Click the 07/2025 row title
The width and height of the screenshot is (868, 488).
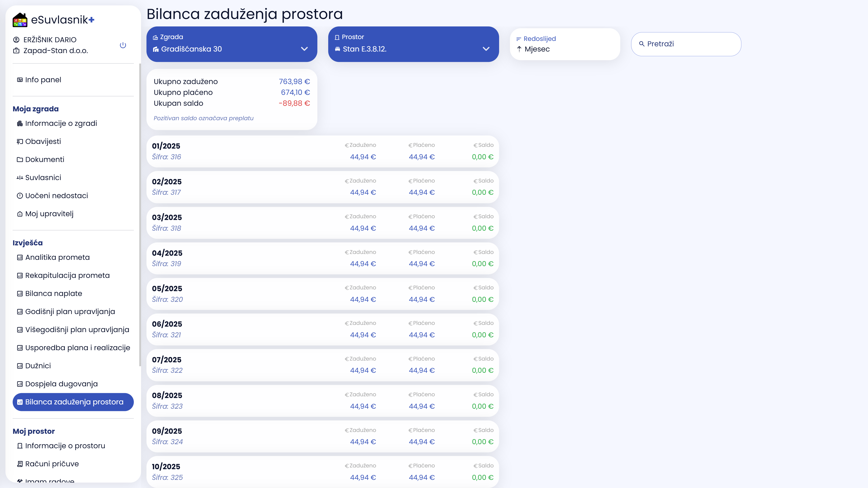coord(167,360)
